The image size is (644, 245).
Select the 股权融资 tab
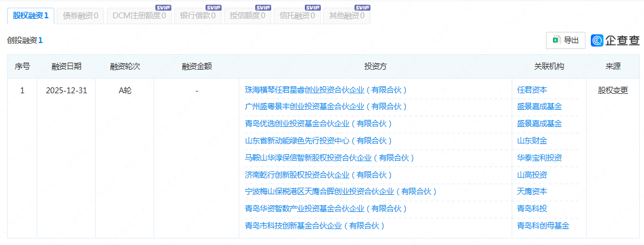(31, 16)
